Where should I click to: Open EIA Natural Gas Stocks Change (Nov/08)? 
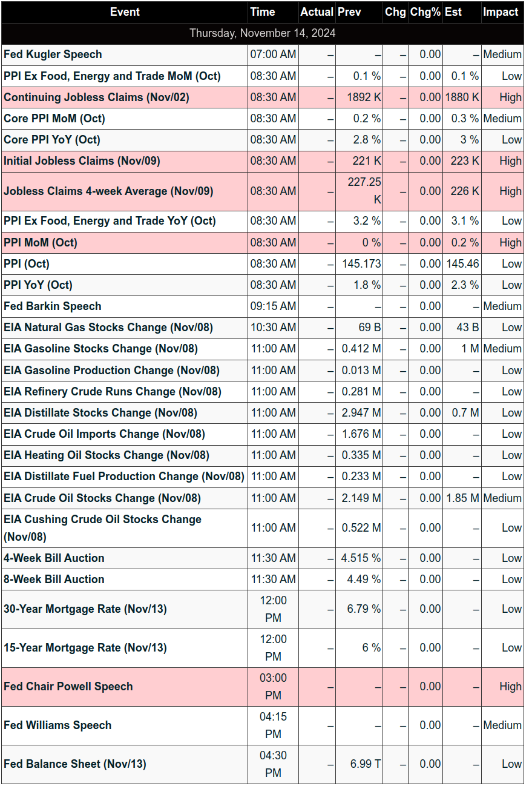tap(108, 328)
